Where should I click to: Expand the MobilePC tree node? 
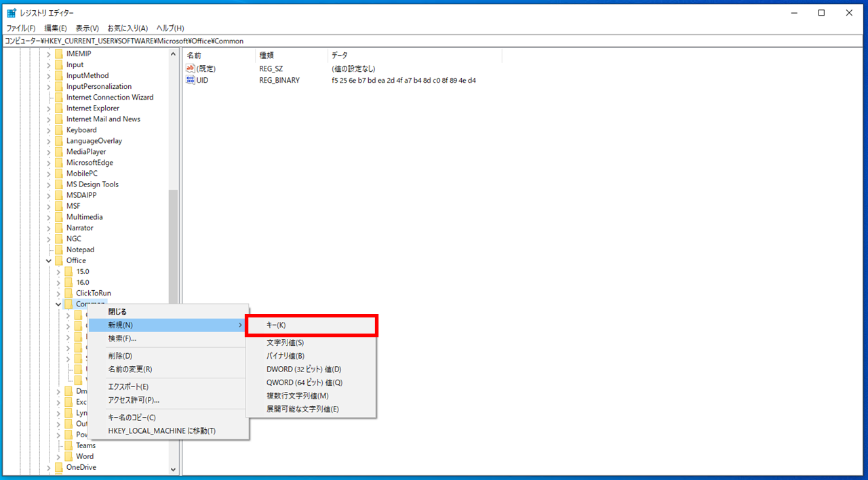tap(49, 174)
